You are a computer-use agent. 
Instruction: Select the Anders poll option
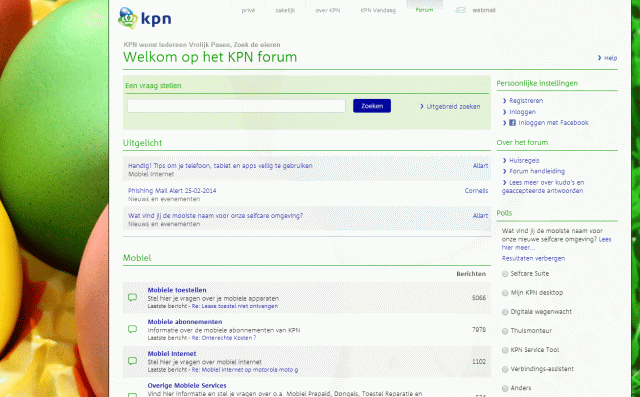[x=505, y=388]
